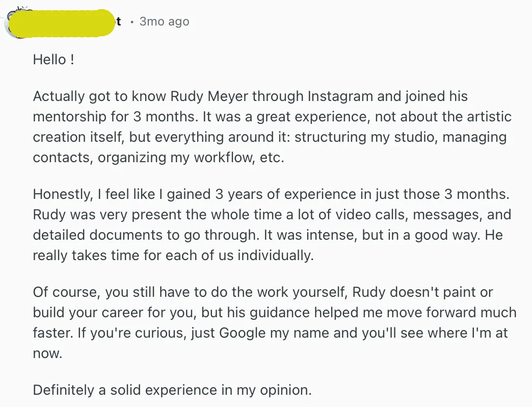Click the "organizing my workflow, etc." text

pos(191,158)
